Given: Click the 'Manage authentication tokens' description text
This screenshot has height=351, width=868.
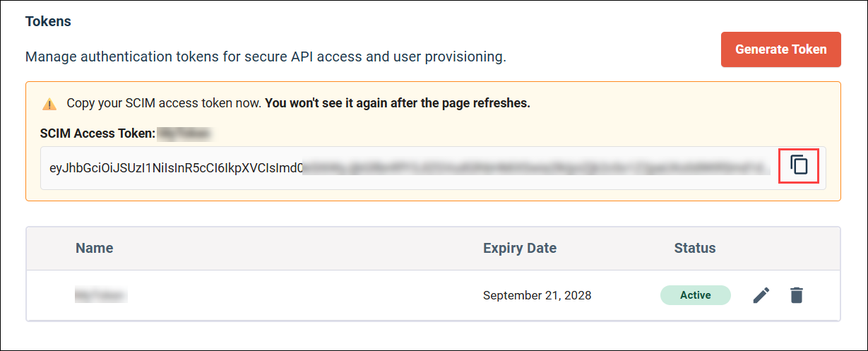Looking at the screenshot, I should tap(212, 56).
